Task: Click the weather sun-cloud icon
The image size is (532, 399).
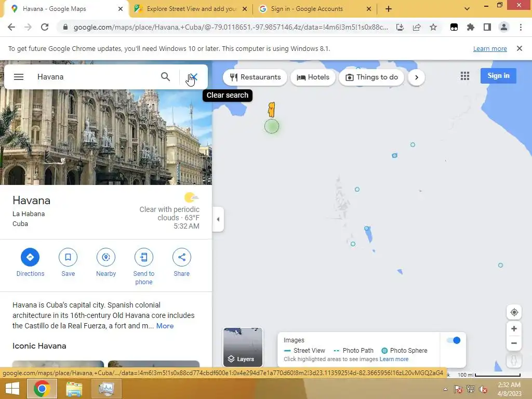Action: tap(191, 197)
